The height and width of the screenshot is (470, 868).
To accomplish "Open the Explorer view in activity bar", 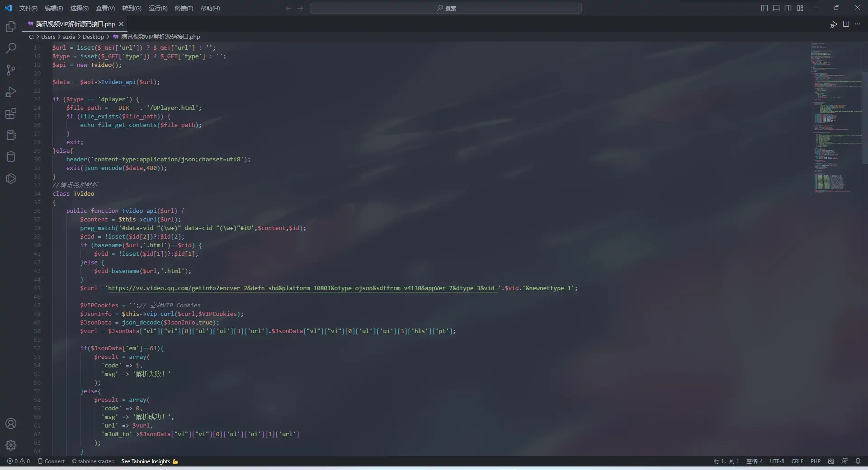I will pyautogui.click(x=11, y=27).
